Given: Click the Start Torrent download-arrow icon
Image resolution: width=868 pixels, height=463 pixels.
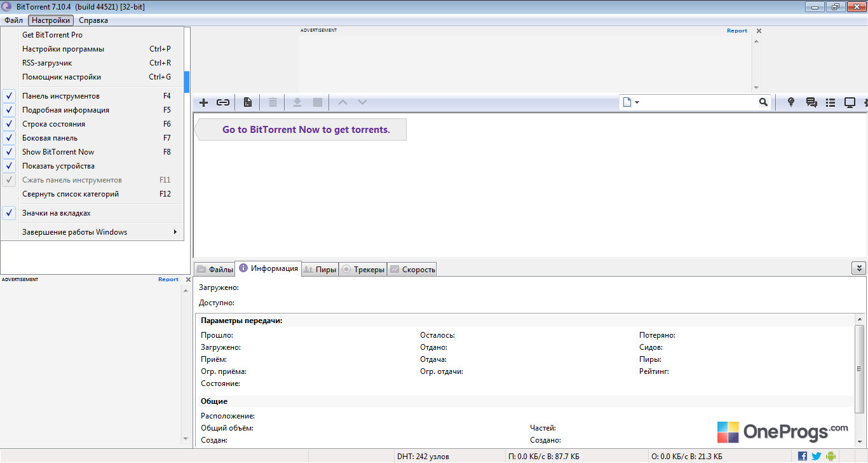Looking at the screenshot, I should coord(297,102).
